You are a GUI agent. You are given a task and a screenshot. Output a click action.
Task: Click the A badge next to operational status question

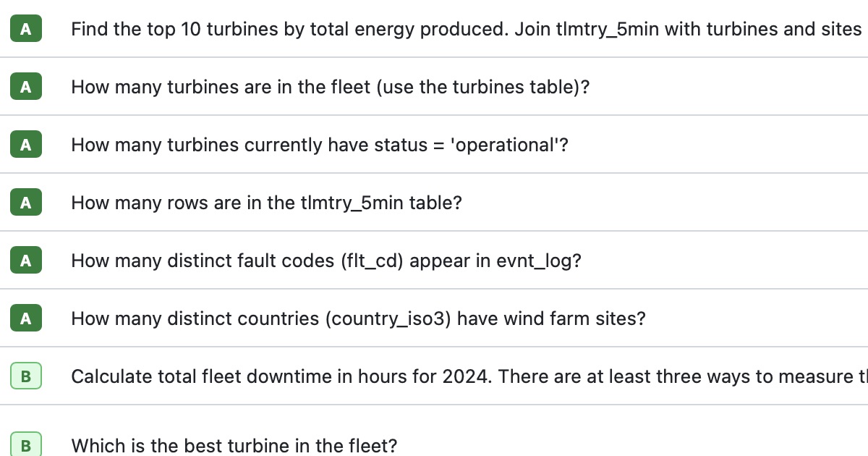(x=26, y=145)
